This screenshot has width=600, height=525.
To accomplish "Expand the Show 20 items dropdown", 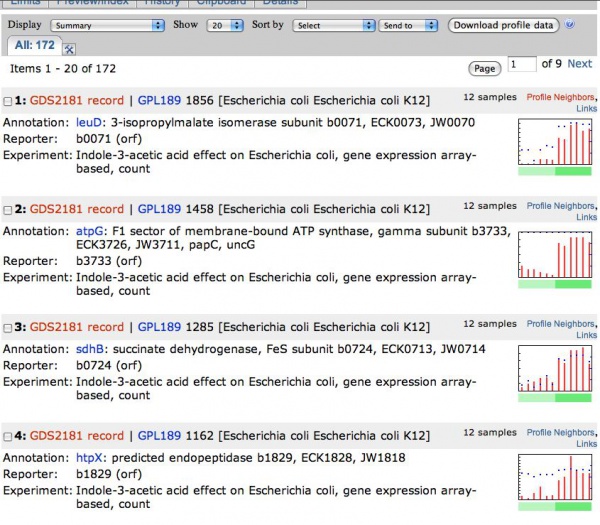I will (x=220, y=25).
